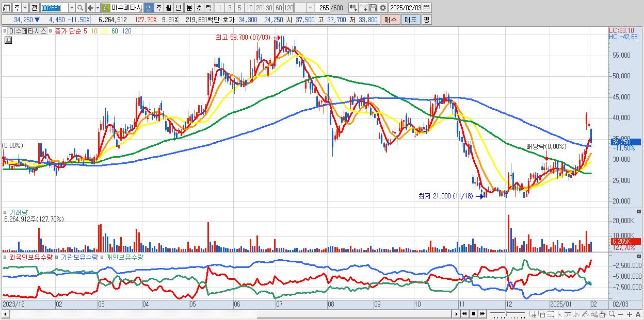Image resolution: width=644 pixels, height=320 pixels.
Task: Select the 년 yearly period tab
Action: 178,8
